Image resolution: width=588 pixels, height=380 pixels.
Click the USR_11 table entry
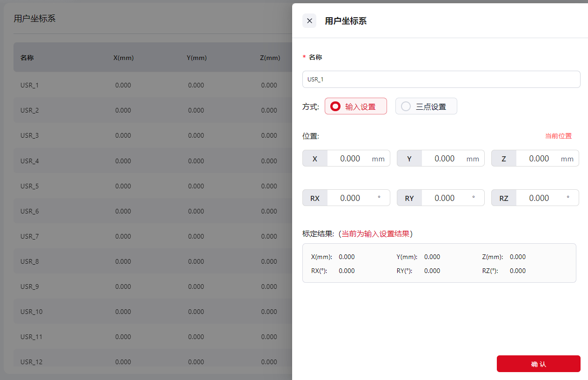click(31, 337)
